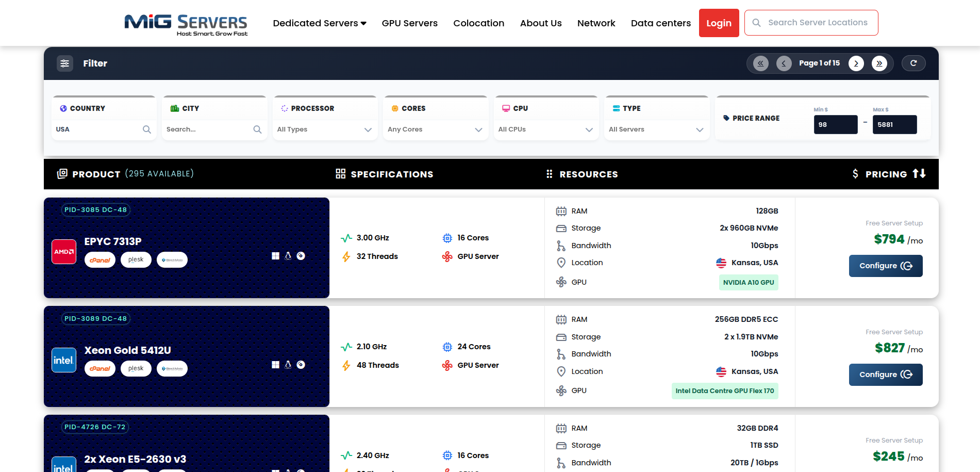
Task: Open GPU Servers menu item
Action: [410, 23]
